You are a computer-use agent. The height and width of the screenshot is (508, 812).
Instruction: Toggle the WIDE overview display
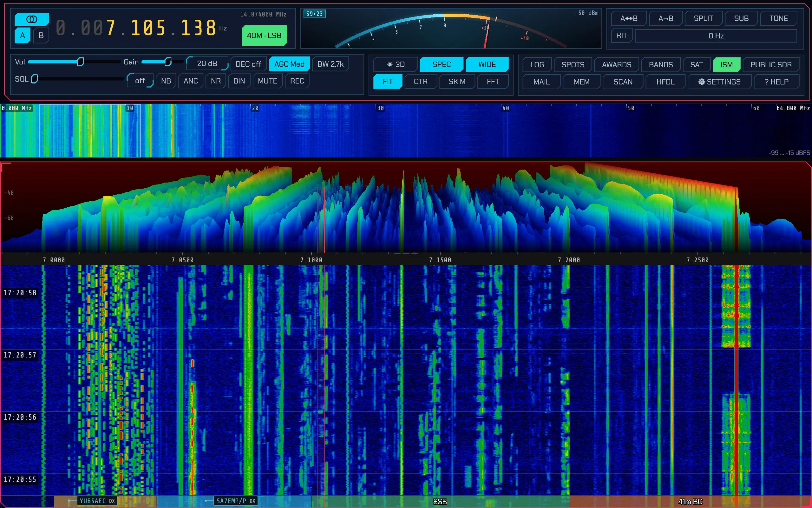click(487, 64)
